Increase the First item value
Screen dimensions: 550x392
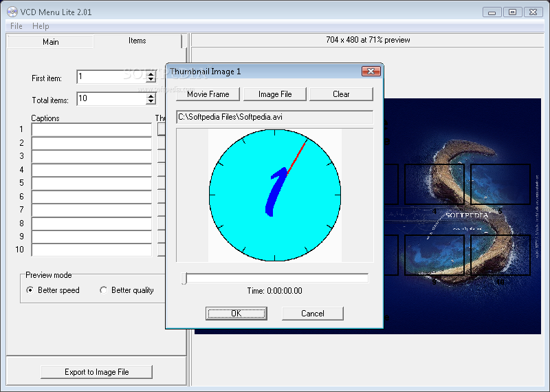click(151, 74)
